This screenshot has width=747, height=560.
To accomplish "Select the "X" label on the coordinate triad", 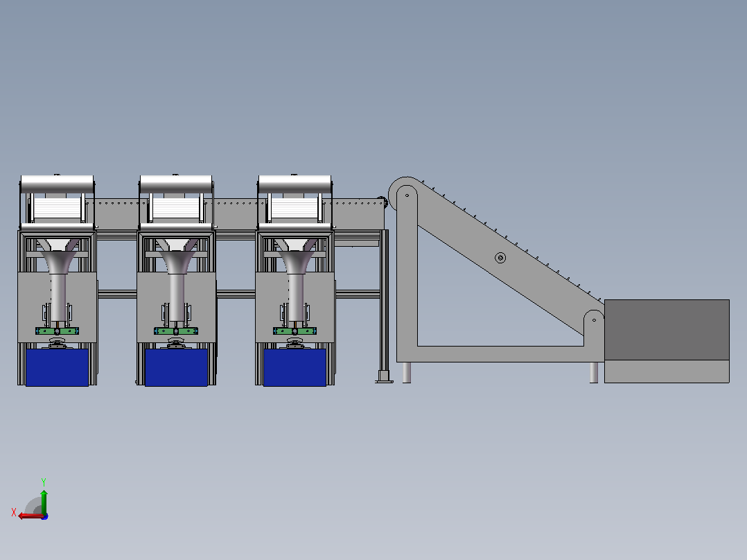I will 14,512.
